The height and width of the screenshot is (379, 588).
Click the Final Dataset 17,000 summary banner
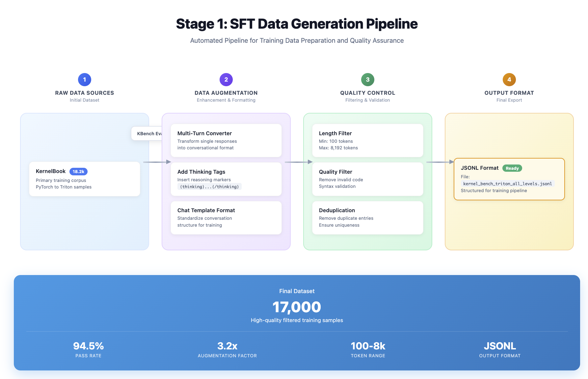297,307
